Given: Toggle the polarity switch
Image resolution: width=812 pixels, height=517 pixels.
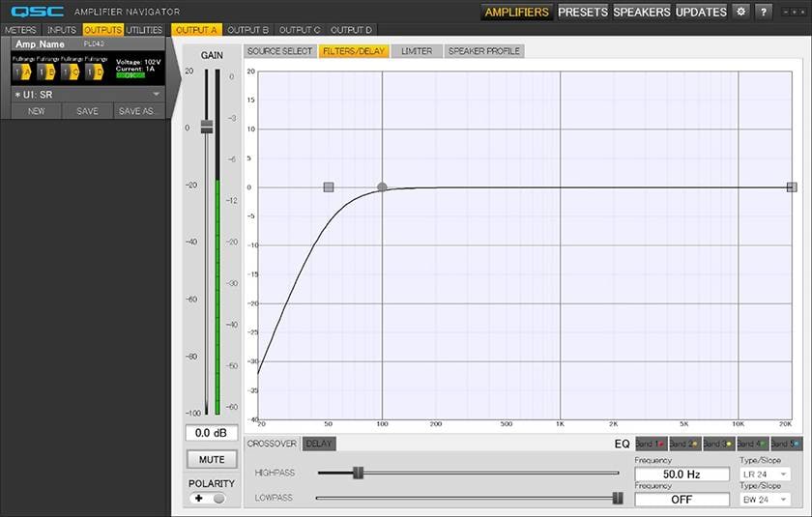Looking at the screenshot, I should (x=211, y=499).
